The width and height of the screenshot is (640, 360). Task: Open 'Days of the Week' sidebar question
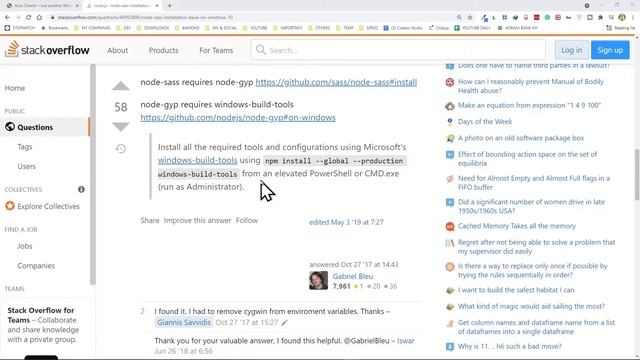485,122
